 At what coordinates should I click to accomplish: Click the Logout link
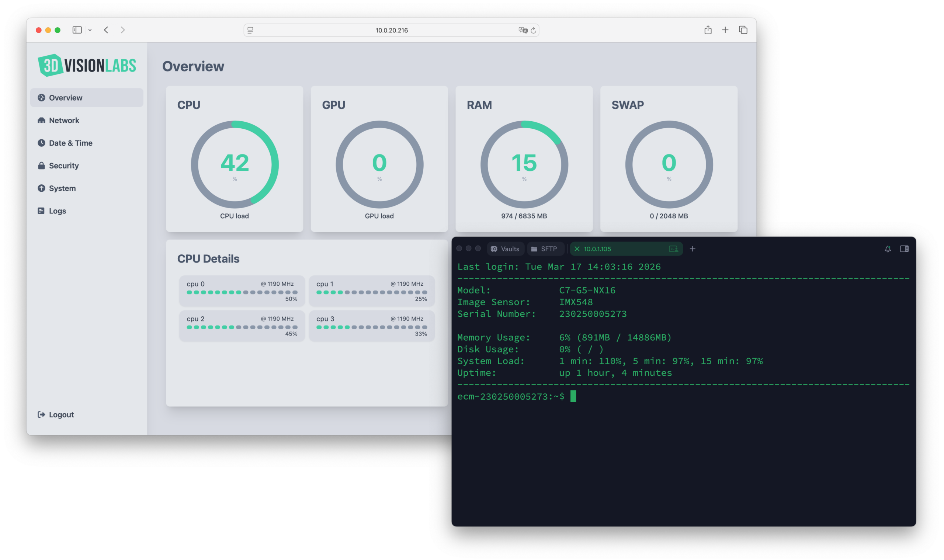pyautogui.click(x=55, y=414)
